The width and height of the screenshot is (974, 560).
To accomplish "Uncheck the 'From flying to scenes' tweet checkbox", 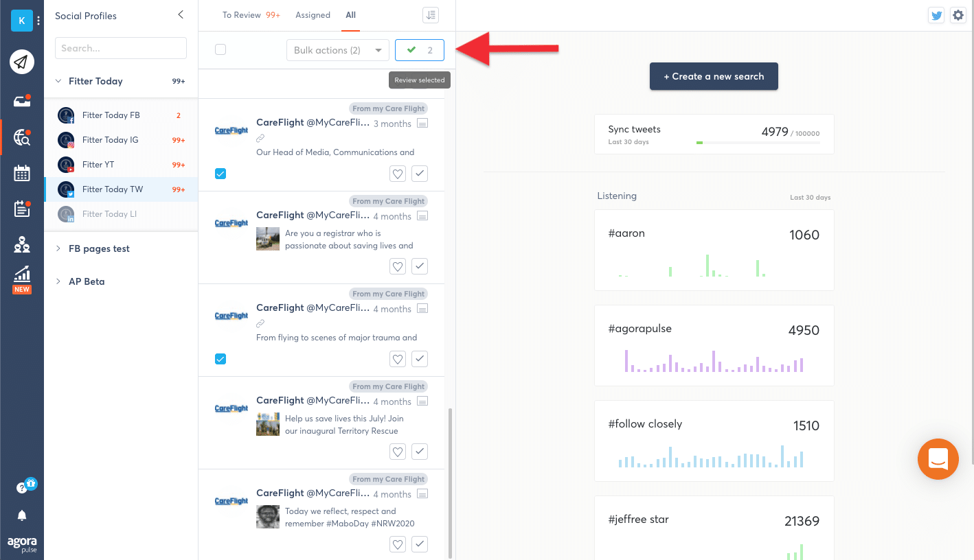I will [x=220, y=359].
